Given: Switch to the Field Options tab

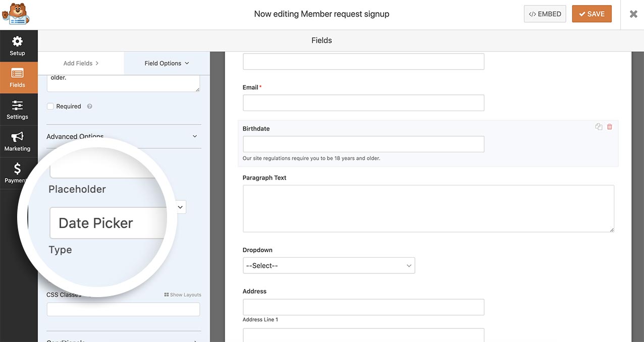Looking at the screenshot, I should point(167,63).
